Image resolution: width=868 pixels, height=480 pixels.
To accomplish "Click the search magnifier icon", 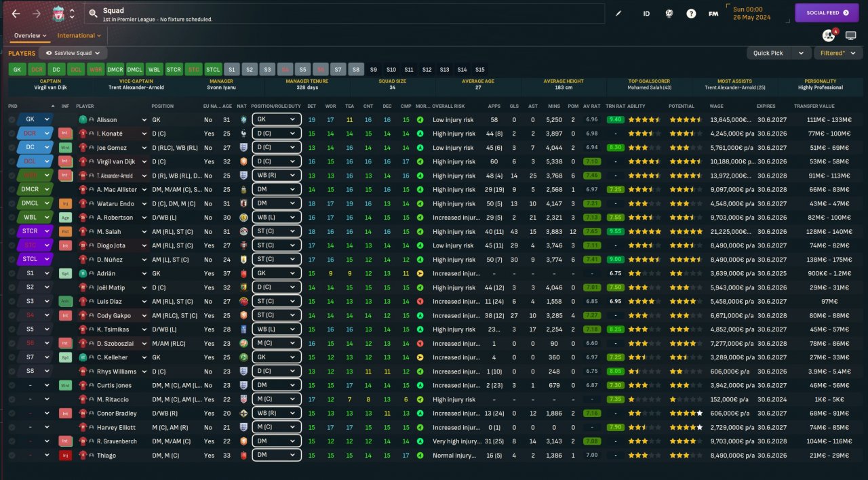I will point(93,14).
